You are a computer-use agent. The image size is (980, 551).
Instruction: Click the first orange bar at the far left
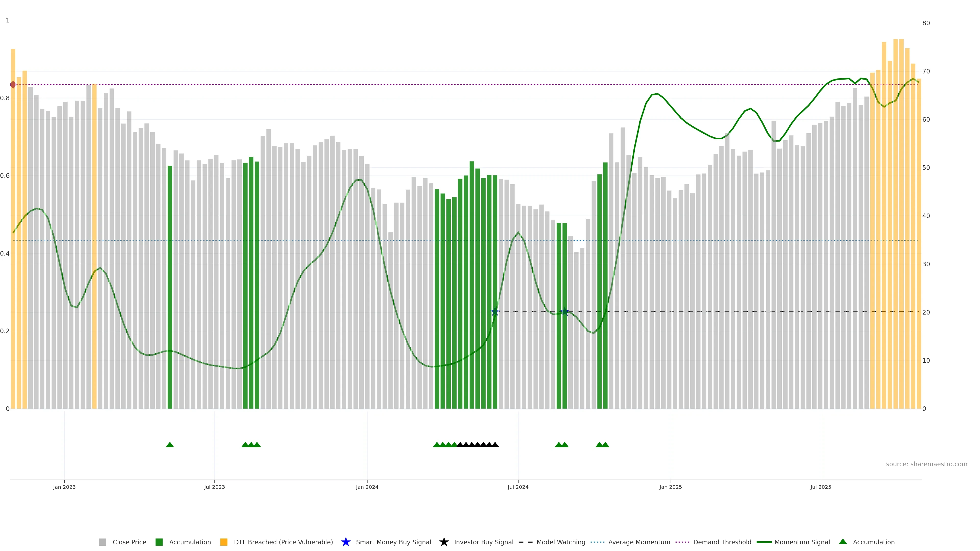click(x=13, y=228)
